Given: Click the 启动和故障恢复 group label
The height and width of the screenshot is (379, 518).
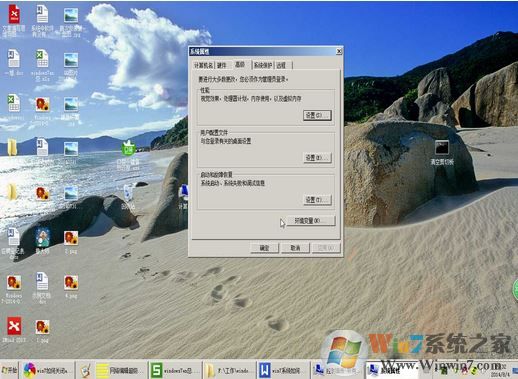Looking at the screenshot, I should coord(216,174).
